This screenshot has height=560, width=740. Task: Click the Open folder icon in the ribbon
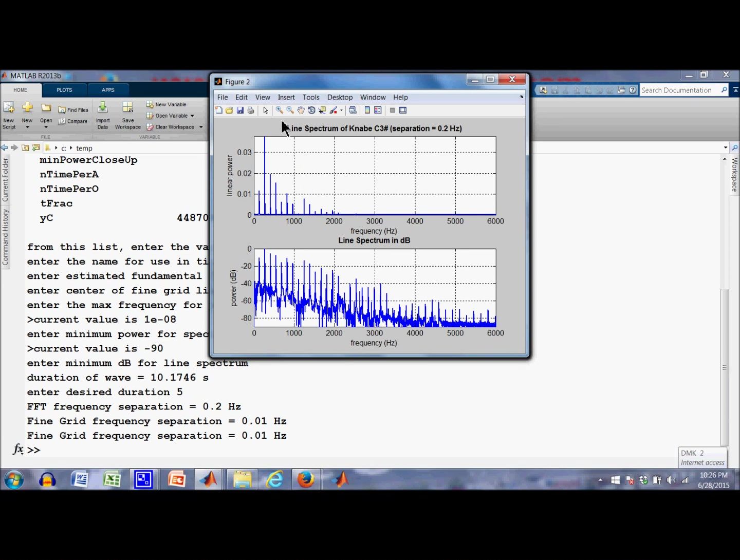46,107
